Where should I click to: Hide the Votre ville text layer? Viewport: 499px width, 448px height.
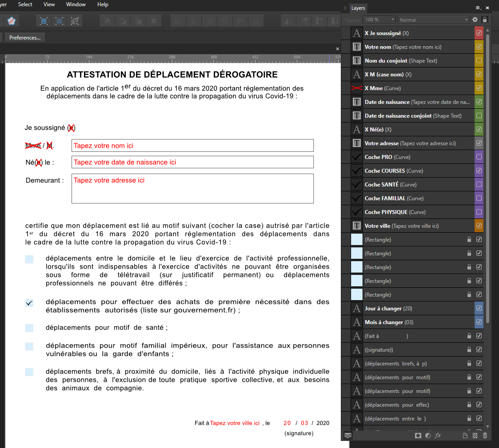tap(479, 226)
